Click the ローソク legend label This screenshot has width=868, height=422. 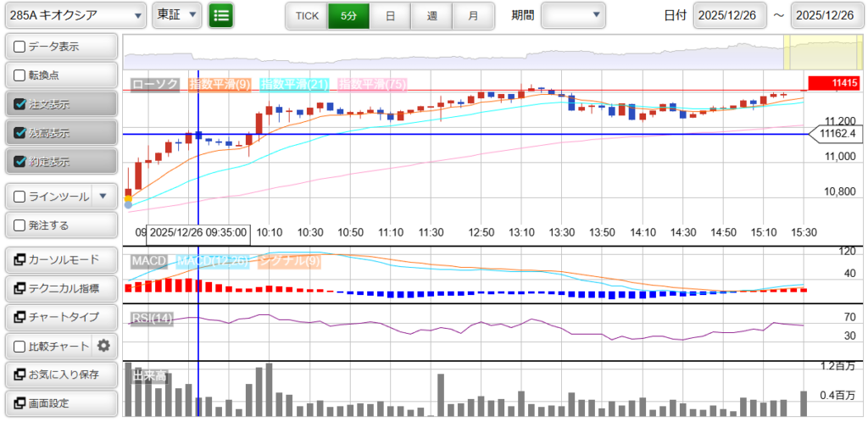tap(155, 85)
